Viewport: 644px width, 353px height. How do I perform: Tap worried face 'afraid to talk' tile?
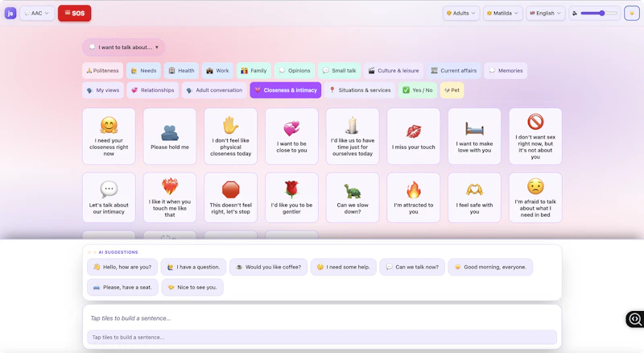click(535, 197)
